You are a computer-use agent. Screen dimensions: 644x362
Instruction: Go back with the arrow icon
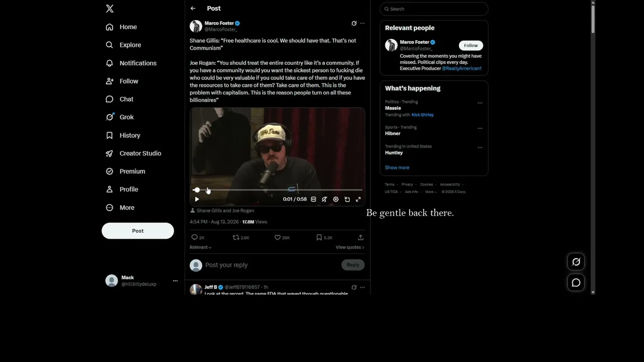193,9
